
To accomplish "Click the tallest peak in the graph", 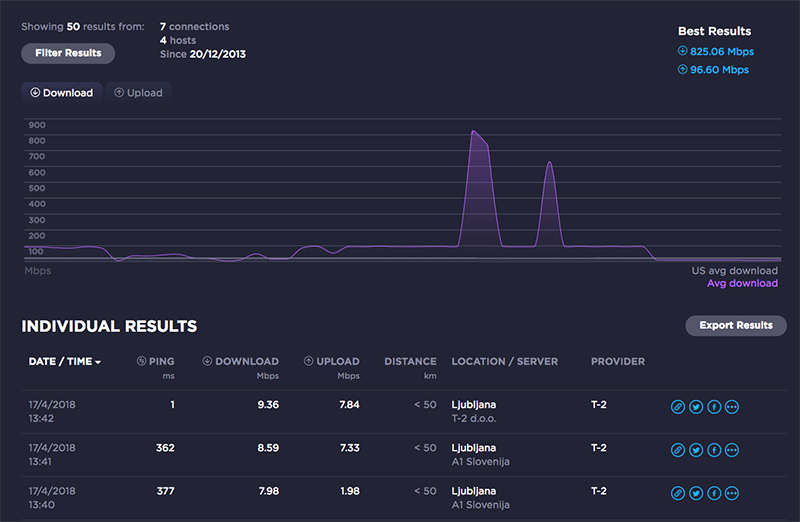I will click(x=474, y=132).
